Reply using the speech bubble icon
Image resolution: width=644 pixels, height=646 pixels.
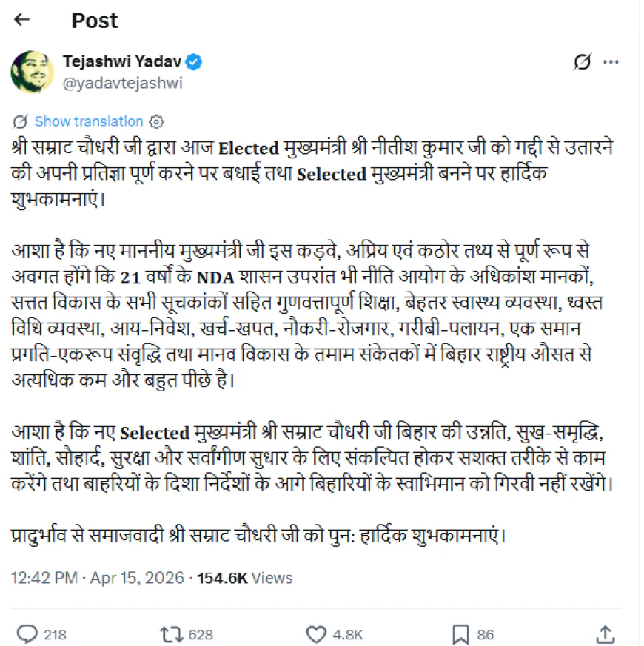(x=27, y=634)
